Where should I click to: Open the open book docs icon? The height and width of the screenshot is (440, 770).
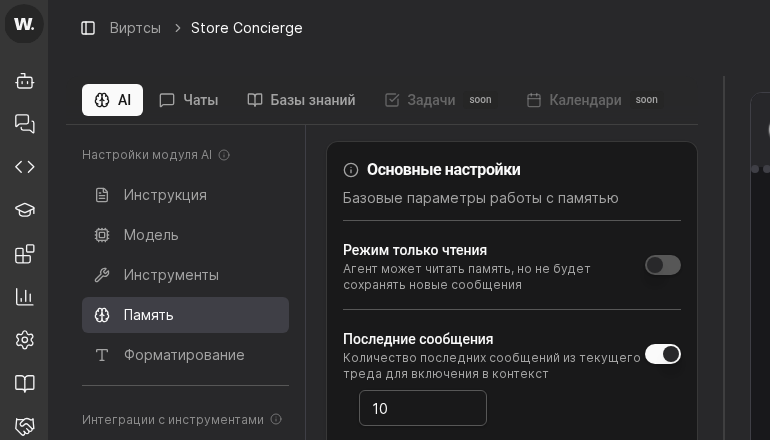[25, 383]
